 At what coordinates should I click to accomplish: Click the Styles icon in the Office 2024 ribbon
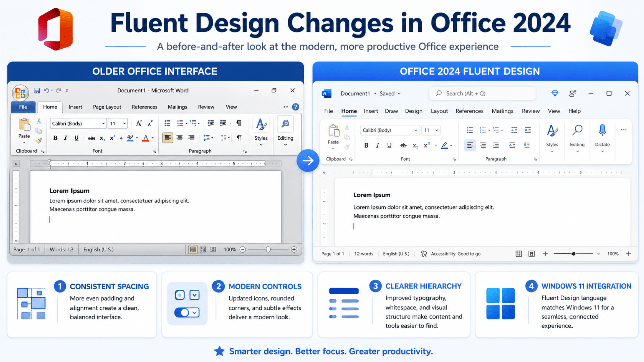pos(552,131)
